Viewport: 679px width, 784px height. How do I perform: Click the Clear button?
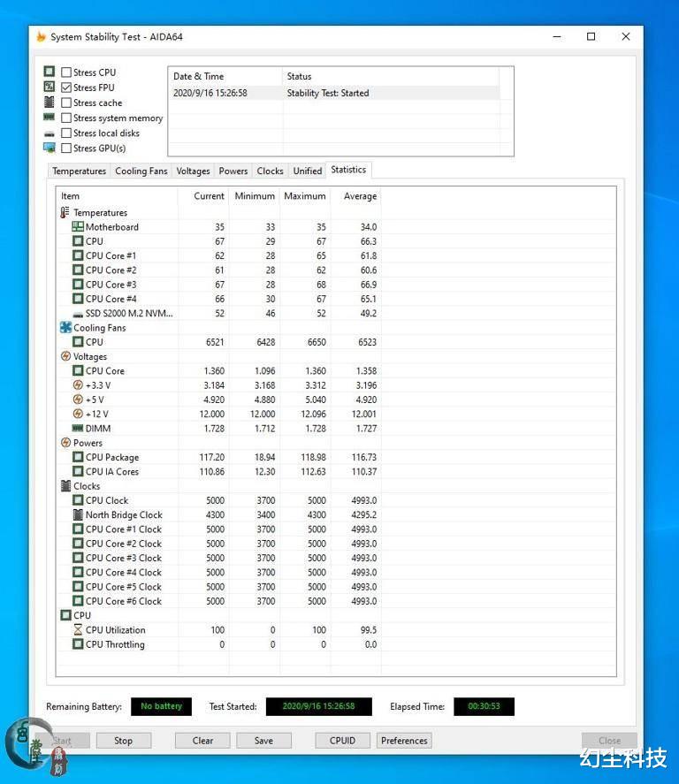coord(202,741)
